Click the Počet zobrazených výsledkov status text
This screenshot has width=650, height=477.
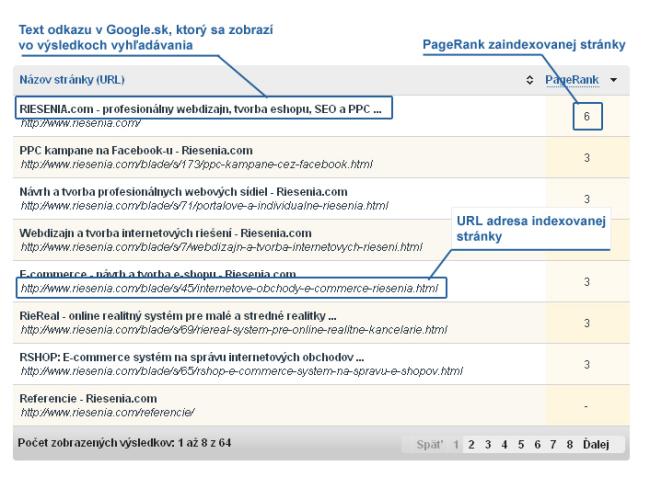pos(124,443)
